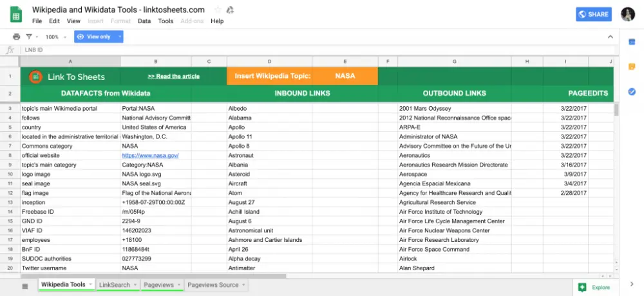Click the United States of America cell
This screenshot has height=296, width=644.
pos(156,127)
